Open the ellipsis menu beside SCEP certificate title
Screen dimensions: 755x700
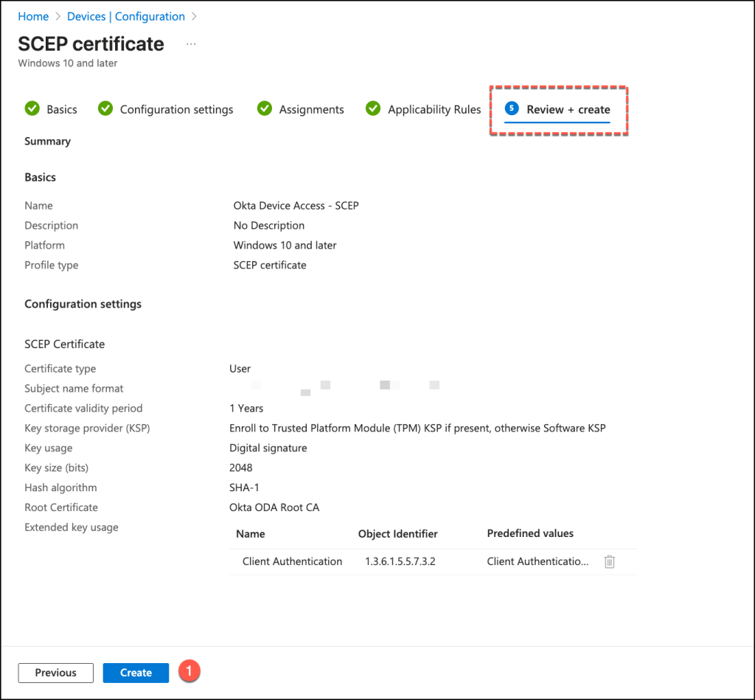(x=191, y=44)
